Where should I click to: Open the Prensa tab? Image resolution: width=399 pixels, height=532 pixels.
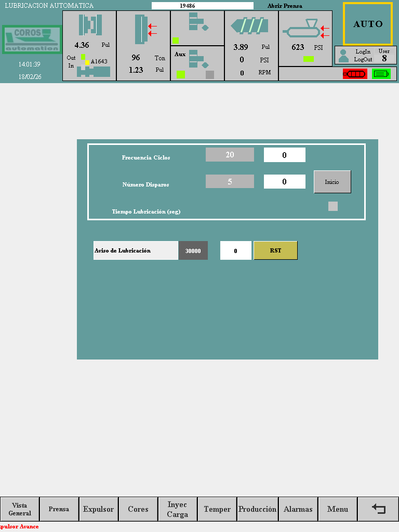point(59,509)
